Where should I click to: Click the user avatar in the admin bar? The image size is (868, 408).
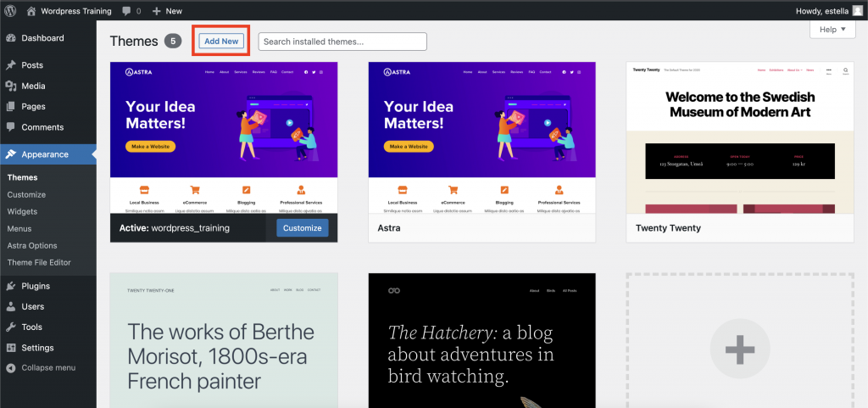(858, 10)
